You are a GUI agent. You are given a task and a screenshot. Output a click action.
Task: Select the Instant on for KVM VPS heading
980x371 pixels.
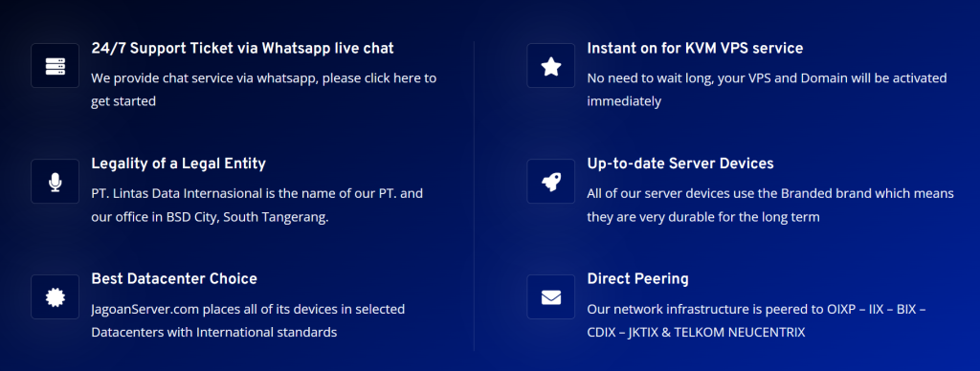point(695,48)
